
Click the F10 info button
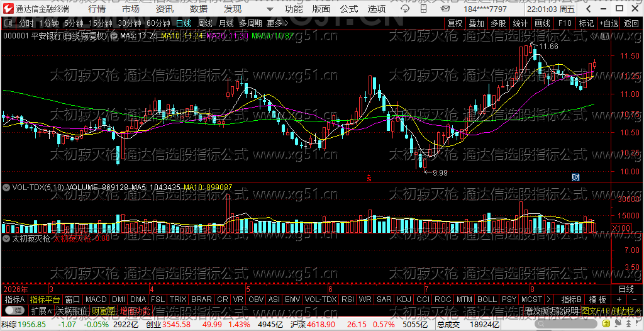[x=565, y=23]
